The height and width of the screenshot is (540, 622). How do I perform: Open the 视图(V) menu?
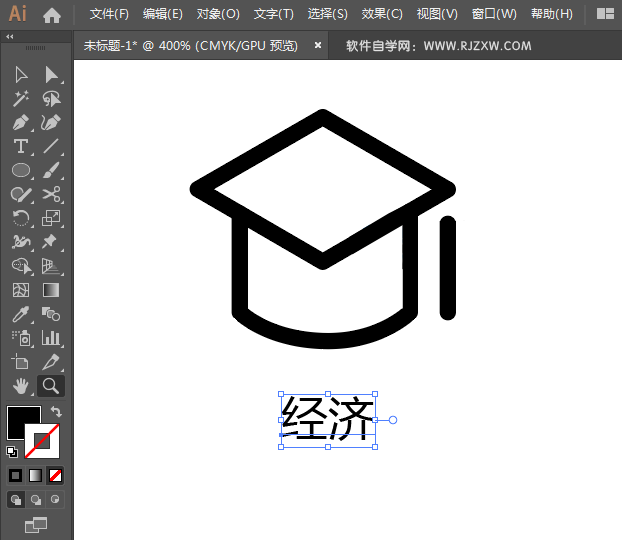point(437,14)
